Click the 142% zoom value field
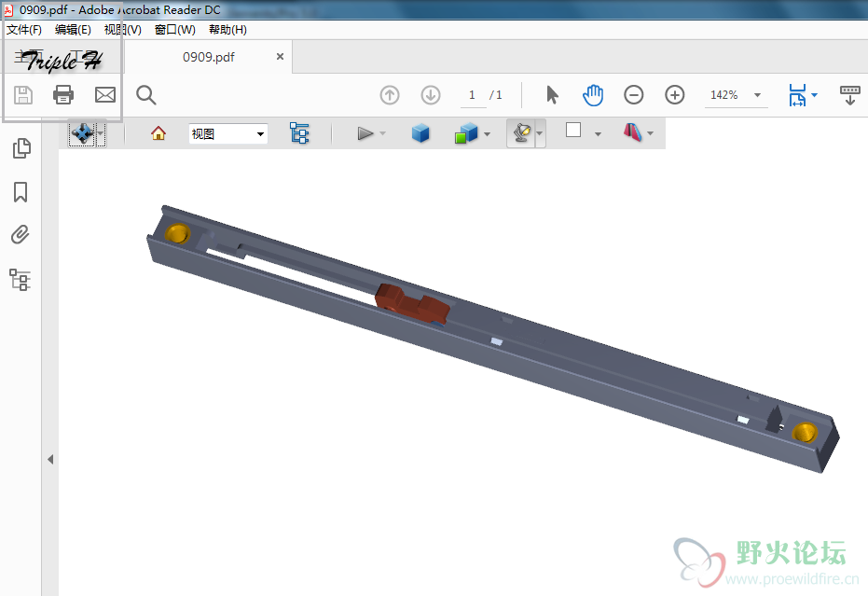This screenshot has height=596, width=868. tap(724, 95)
